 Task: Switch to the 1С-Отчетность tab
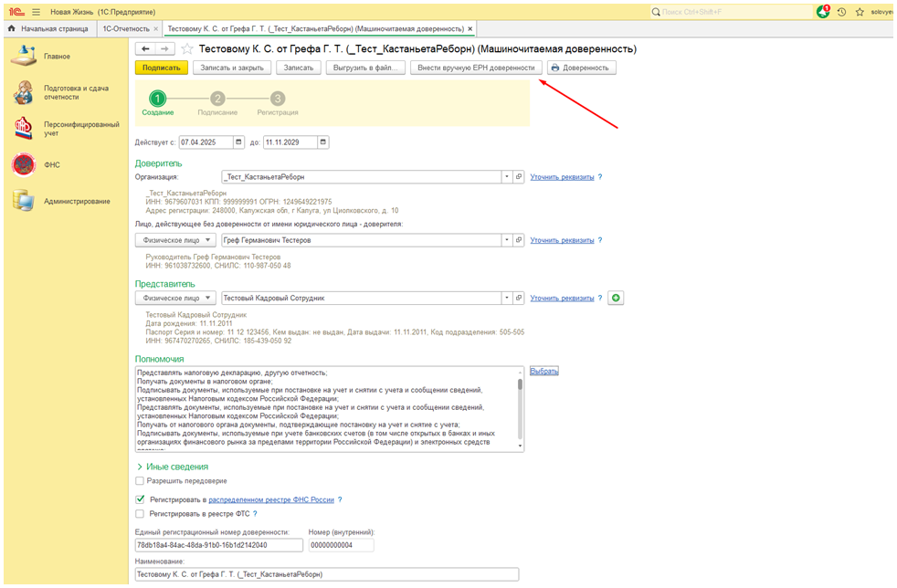[124, 29]
